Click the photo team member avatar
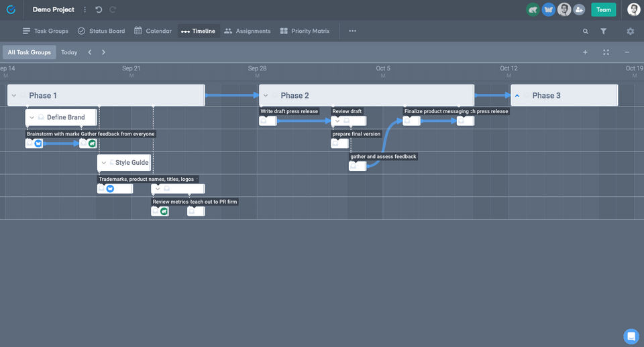Viewport: 644px width, 347px height. coord(564,9)
